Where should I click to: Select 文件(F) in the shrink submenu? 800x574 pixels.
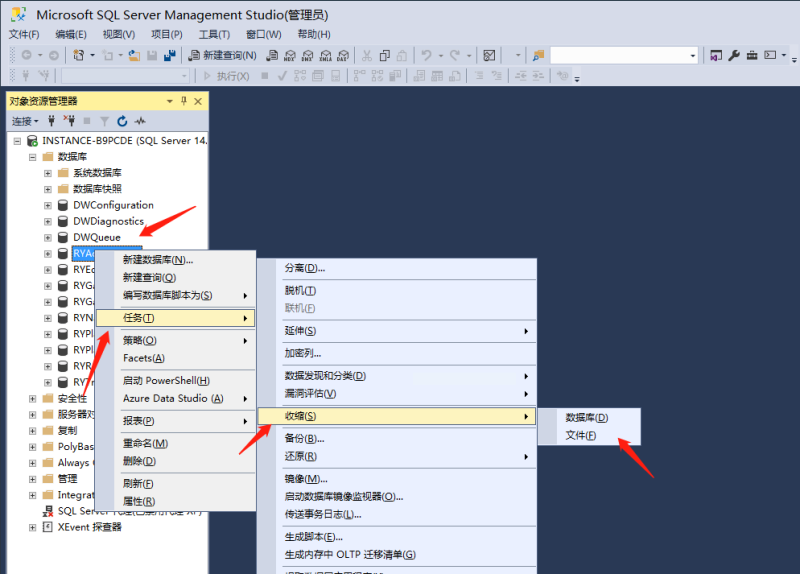point(589,436)
